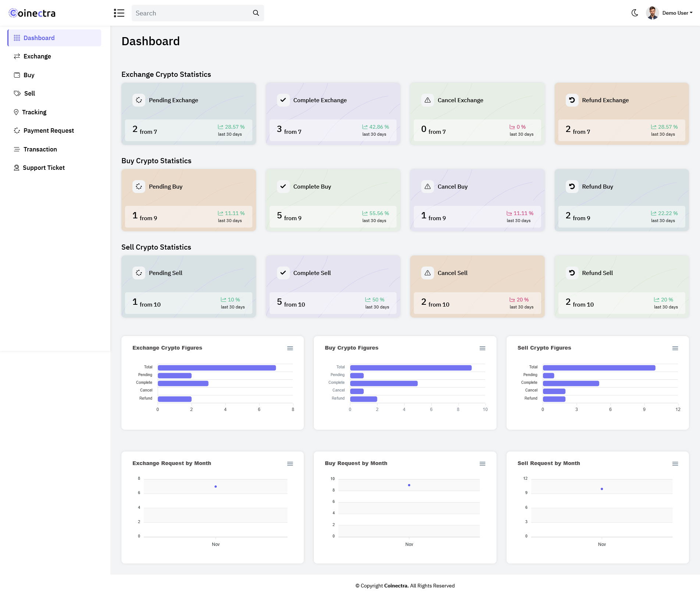
Task: Click the Cancel Buy warning triangle icon
Action: click(x=427, y=186)
